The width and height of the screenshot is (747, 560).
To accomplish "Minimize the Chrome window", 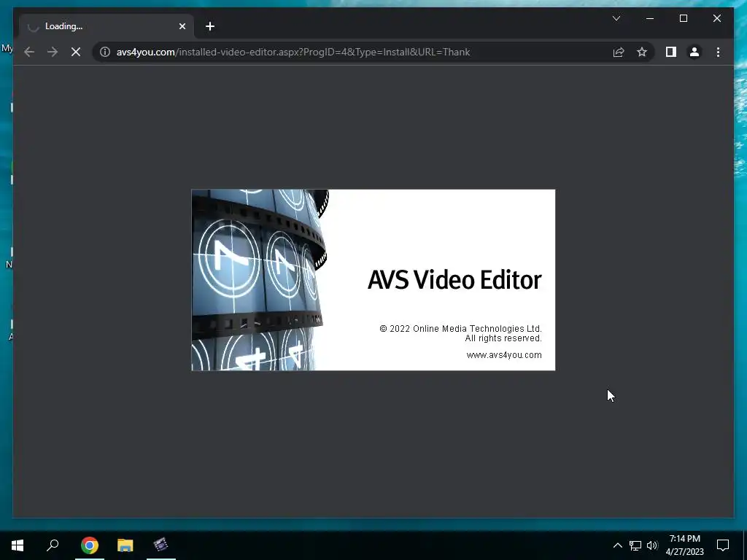I will pyautogui.click(x=650, y=18).
